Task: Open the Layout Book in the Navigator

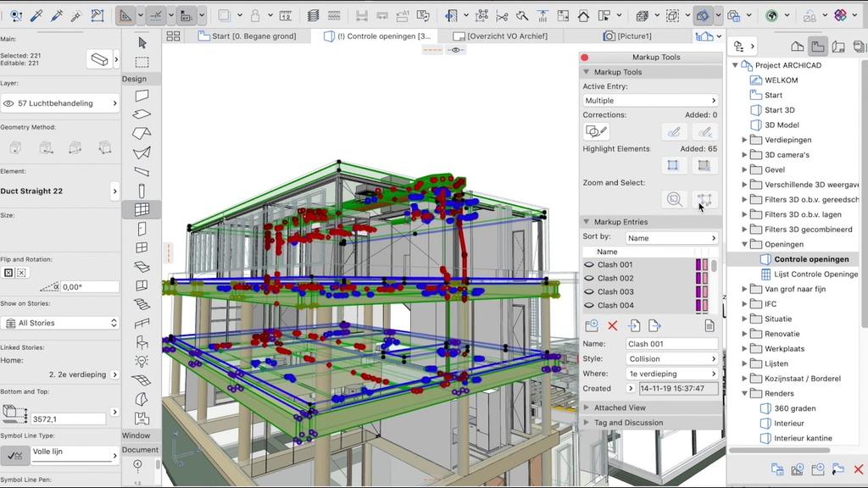Action: coord(838,47)
